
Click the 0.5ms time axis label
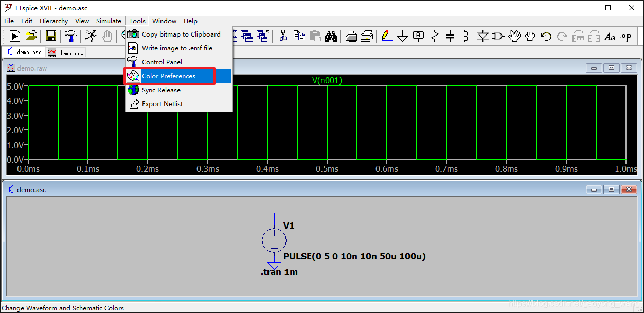pyautogui.click(x=327, y=169)
